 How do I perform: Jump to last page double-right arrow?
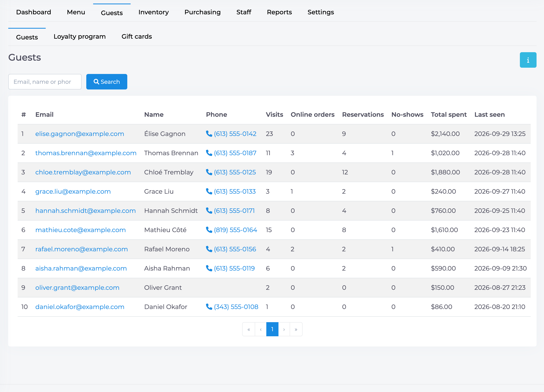[296, 329]
